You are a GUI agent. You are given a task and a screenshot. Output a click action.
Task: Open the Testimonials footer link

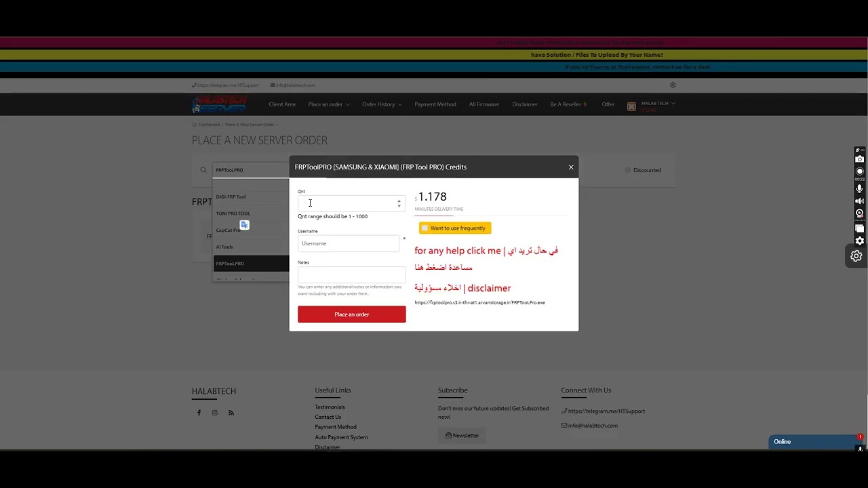[x=330, y=407]
